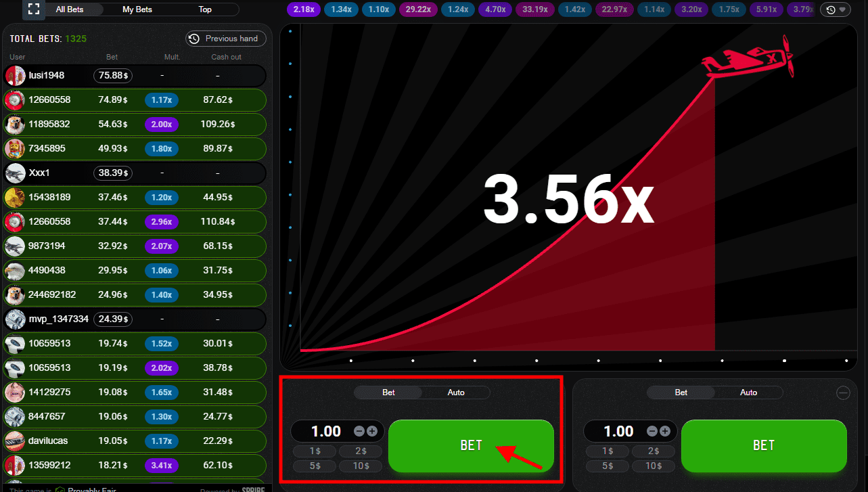Place bet with left BET button

(471, 445)
